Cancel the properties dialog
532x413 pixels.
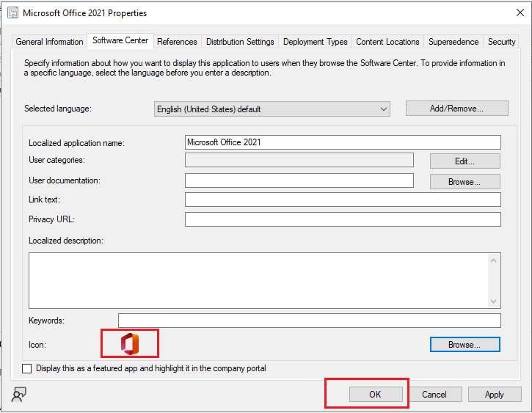coord(434,395)
